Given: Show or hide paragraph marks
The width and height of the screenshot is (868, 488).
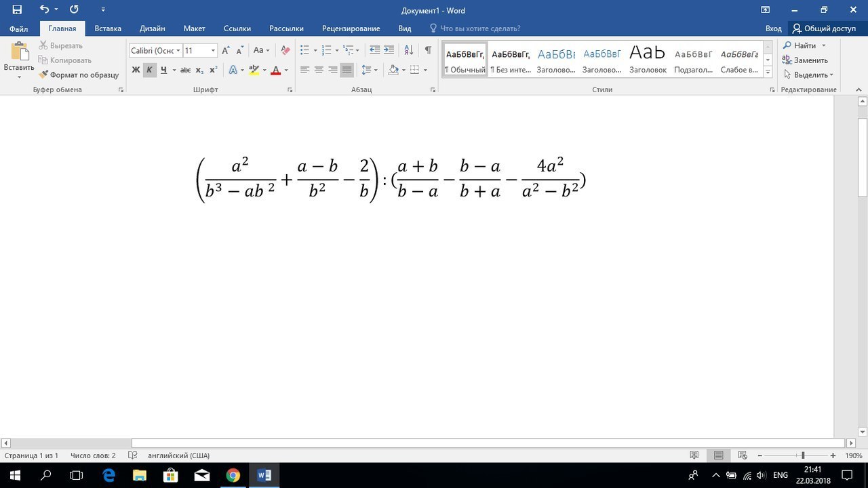Looking at the screenshot, I should 428,50.
